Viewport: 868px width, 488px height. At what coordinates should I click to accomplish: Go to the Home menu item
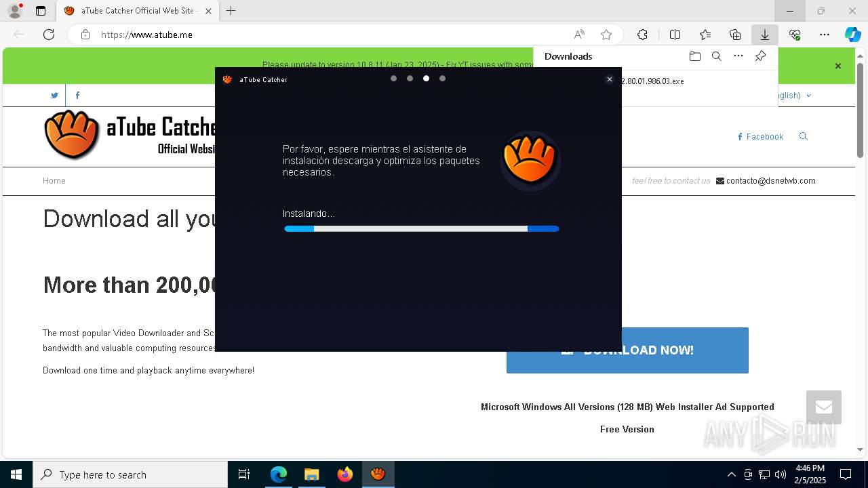click(x=54, y=181)
